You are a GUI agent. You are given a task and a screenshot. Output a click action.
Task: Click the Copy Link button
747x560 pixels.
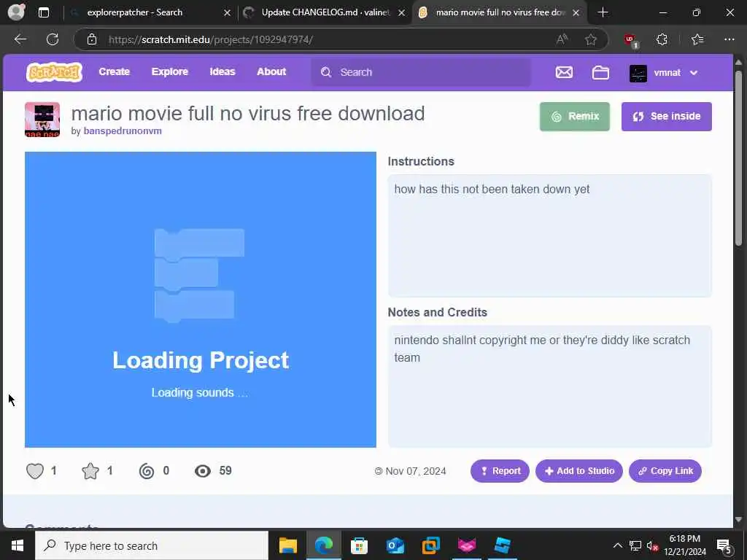pyautogui.click(x=665, y=471)
